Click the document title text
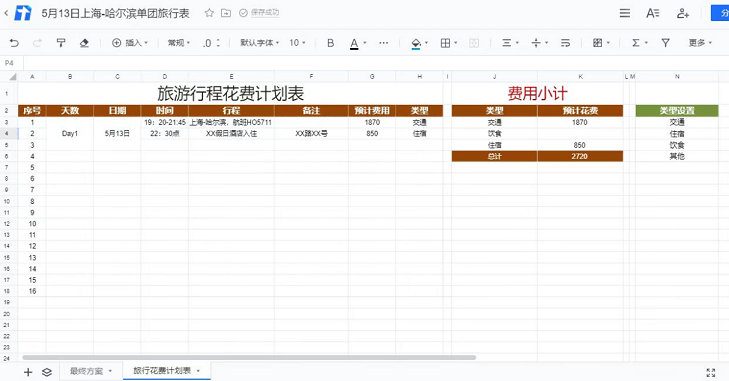 click(115, 13)
